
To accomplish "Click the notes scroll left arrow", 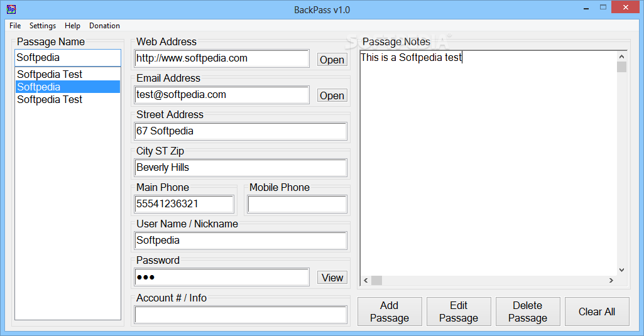I will pos(366,281).
